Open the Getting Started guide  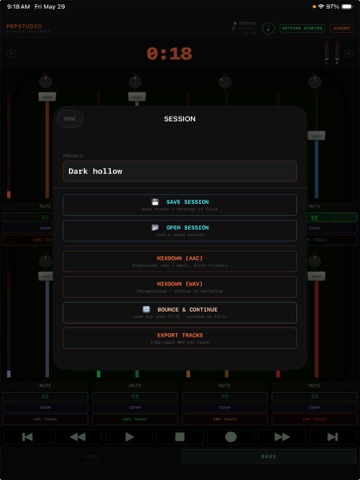[302, 28]
